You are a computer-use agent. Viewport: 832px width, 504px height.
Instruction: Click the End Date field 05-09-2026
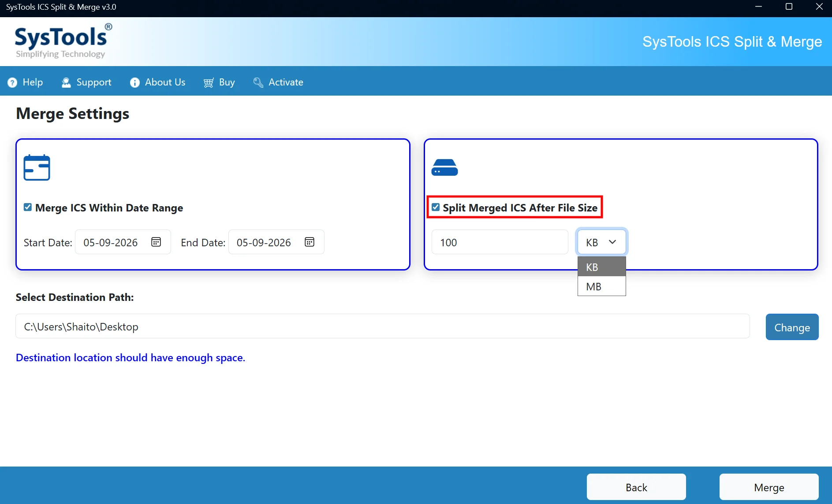tap(276, 242)
